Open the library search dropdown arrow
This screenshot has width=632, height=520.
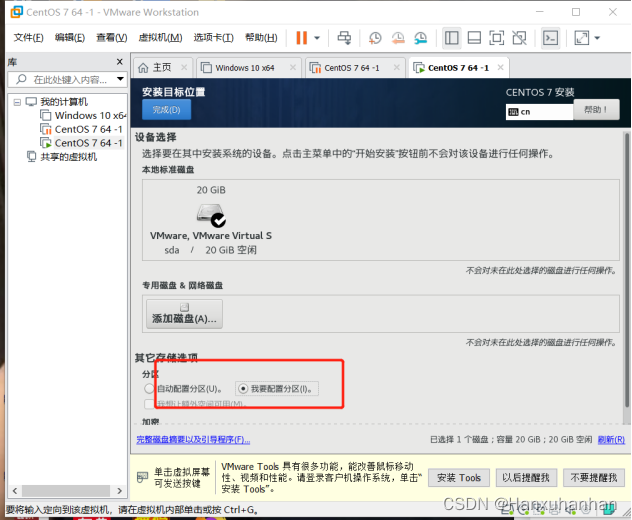click(x=120, y=79)
